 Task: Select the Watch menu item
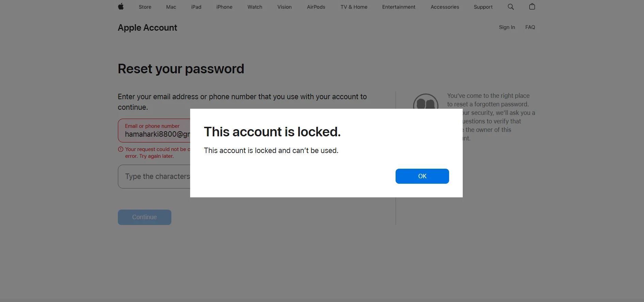(255, 7)
